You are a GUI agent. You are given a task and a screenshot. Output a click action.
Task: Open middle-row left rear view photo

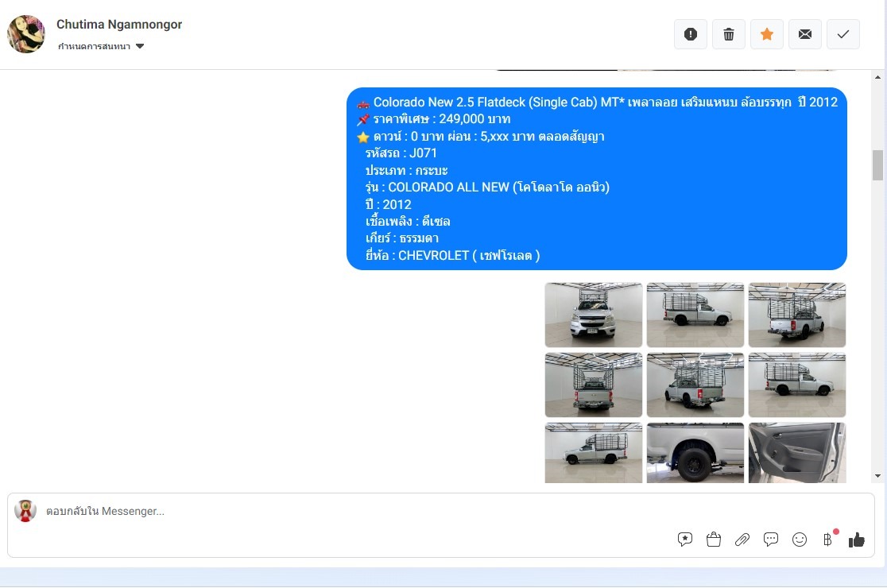point(594,385)
